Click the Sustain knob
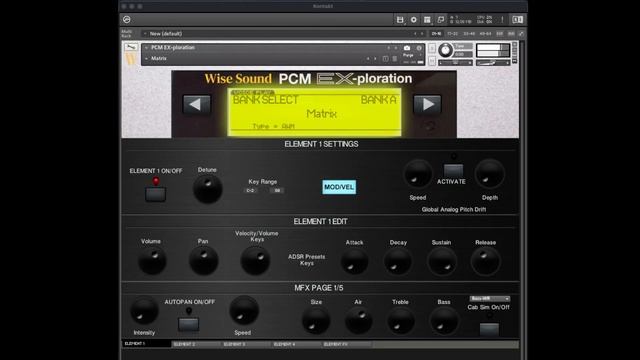The image size is (640, 360). (442, 261)
